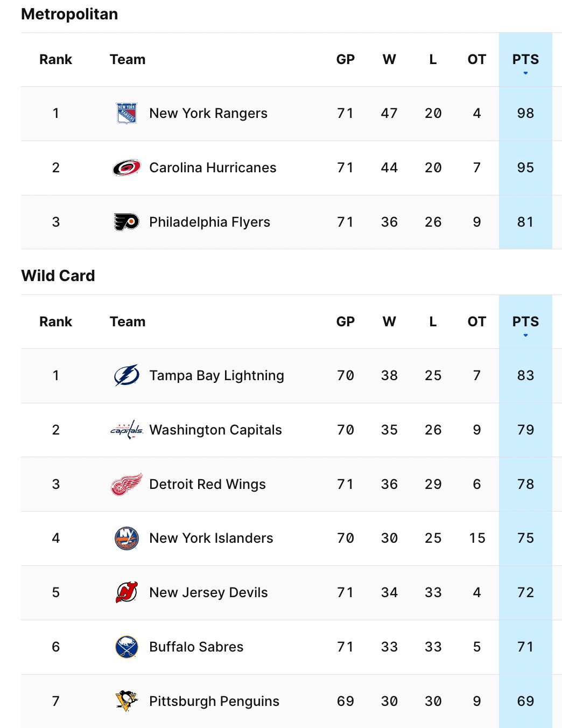Open the New York Rangers team page
The width and height of the screenshot is (562, 728).
(x=208, y=113)
